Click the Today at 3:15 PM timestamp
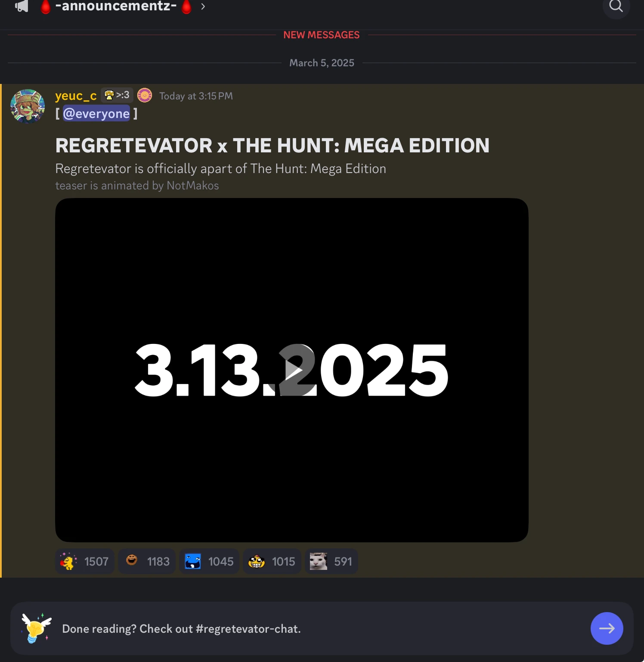 point(196,96)
